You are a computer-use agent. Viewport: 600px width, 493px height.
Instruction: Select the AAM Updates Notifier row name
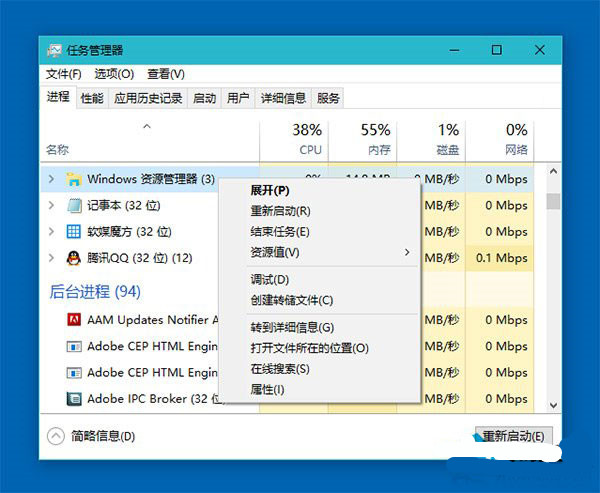tap(153, 320)
